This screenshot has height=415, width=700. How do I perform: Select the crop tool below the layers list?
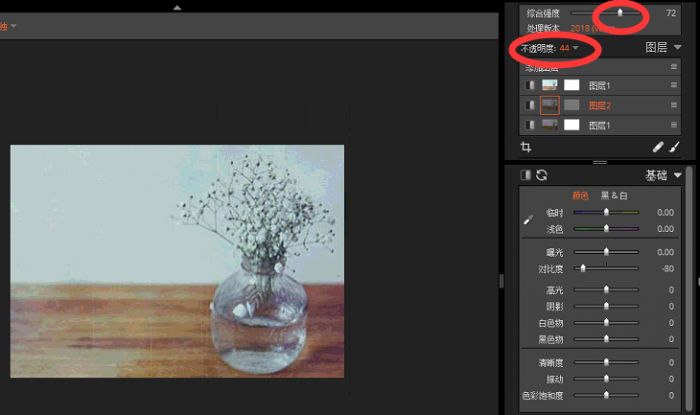(x=527, y=147)
